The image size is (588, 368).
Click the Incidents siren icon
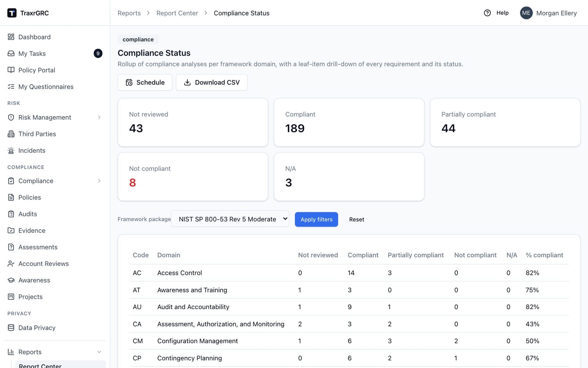[x=11, y=150]
